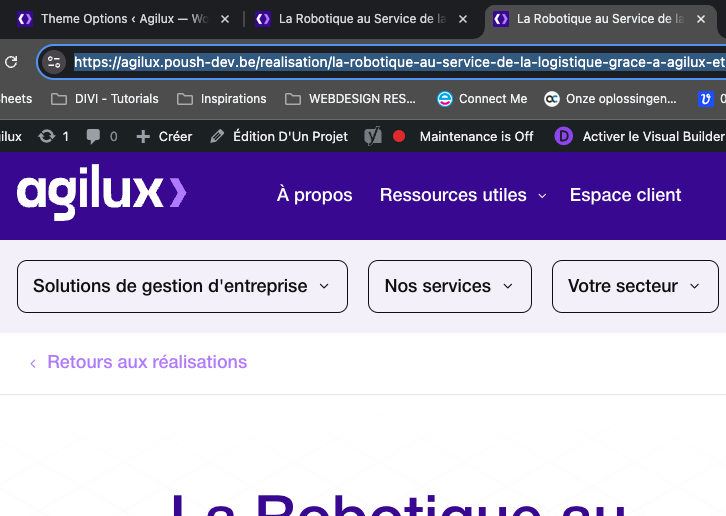Expand Solutions de gestion d'entreprise dropdown
The height and width of the screenshot is (516, 726).
182,286
